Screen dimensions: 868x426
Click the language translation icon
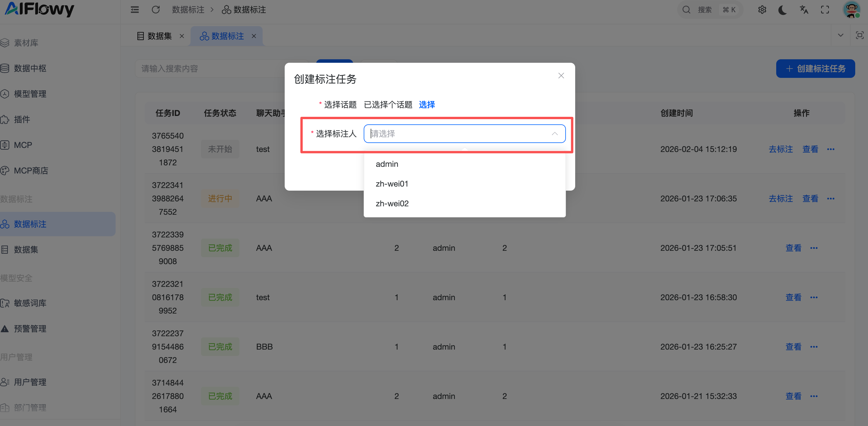(804, 10)
